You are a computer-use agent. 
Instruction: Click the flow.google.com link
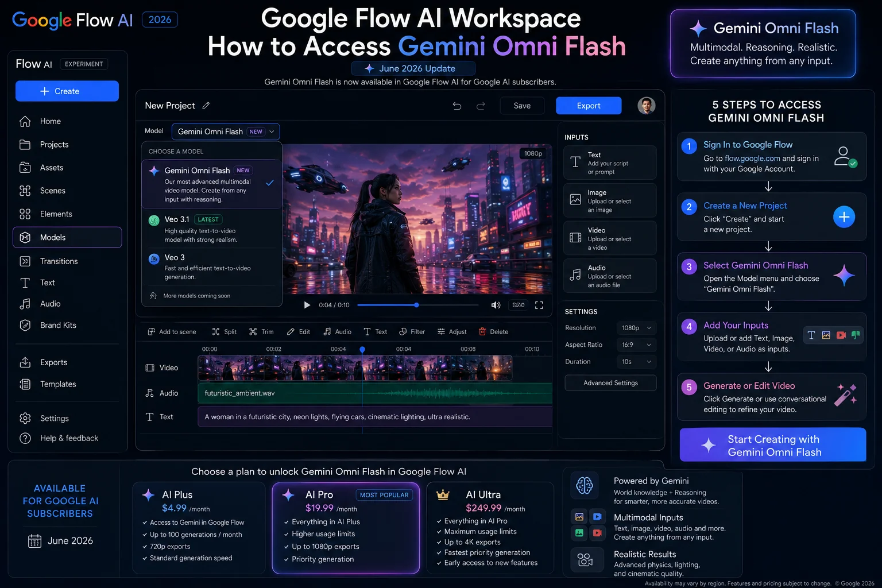pyautogui.click(x=752, y=158)
